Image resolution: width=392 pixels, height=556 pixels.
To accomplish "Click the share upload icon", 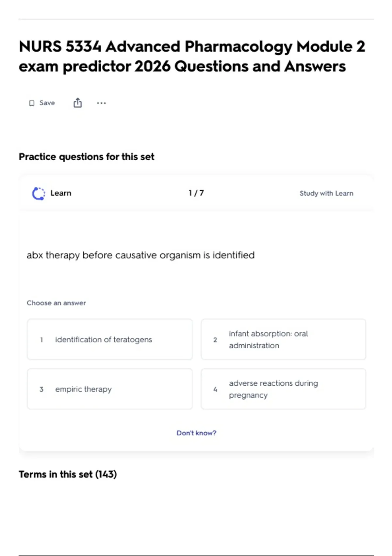I will click(x=78, y=103).
